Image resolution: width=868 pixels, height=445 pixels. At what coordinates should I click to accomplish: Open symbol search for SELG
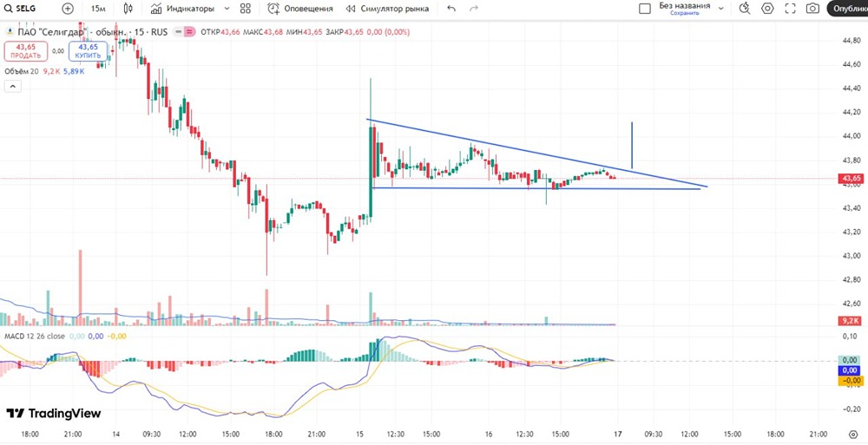pos(23,9)
